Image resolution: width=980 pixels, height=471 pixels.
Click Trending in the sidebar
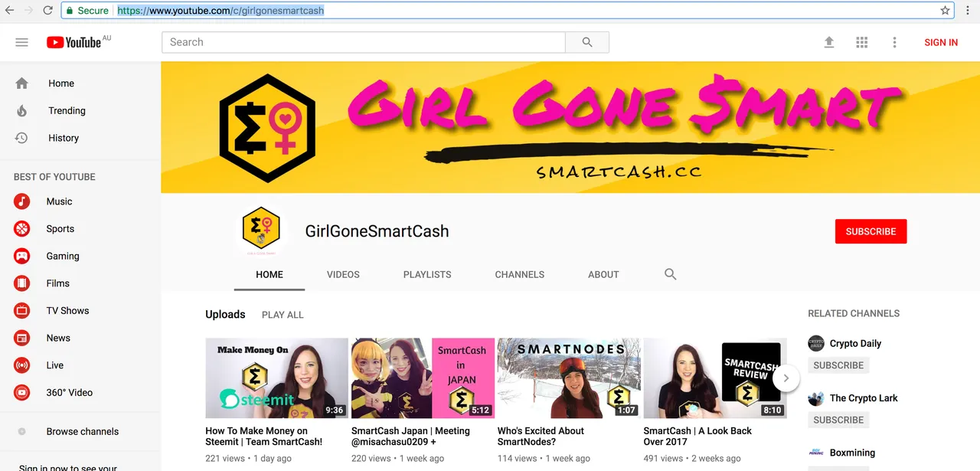click(x=67, y=110)
